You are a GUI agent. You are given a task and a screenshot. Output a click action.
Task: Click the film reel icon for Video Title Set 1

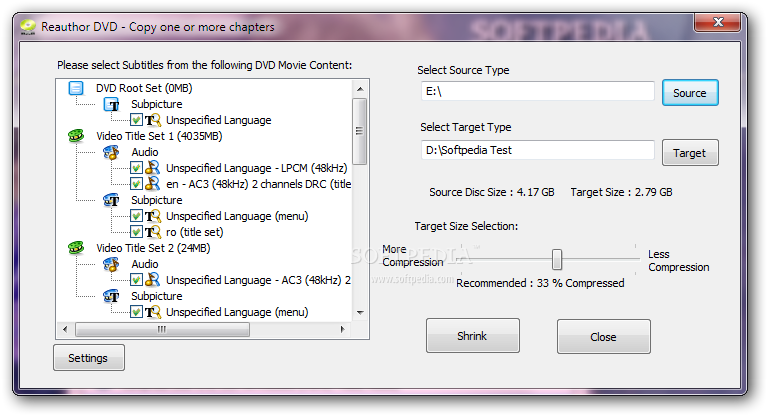tap(76, 136)
